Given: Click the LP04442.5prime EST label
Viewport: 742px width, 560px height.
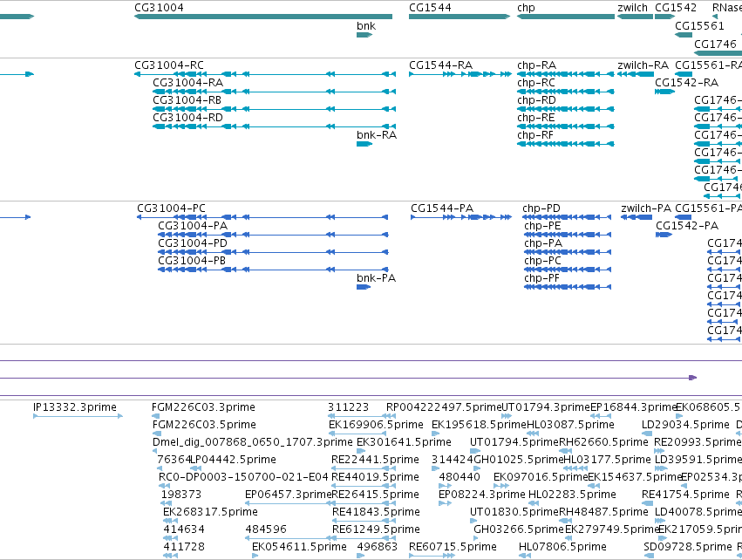Looking at the screenshot, I should [x=233, y=460].
